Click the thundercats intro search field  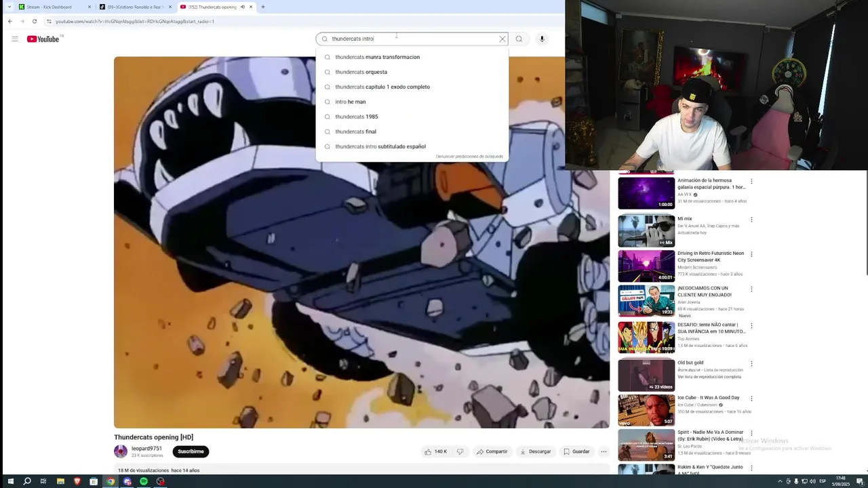[412, 39]
